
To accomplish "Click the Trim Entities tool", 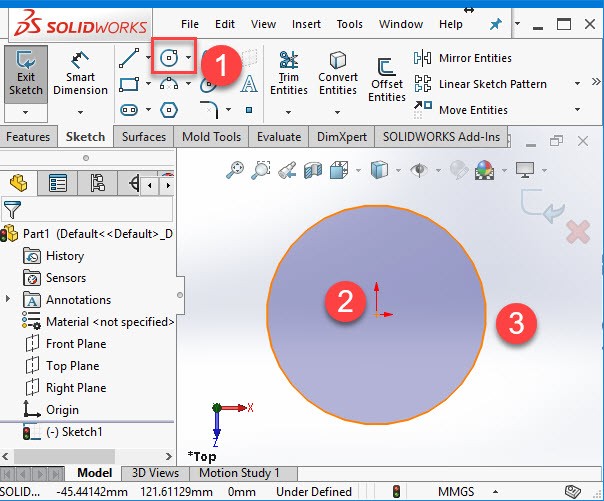I will pos(289,73).
